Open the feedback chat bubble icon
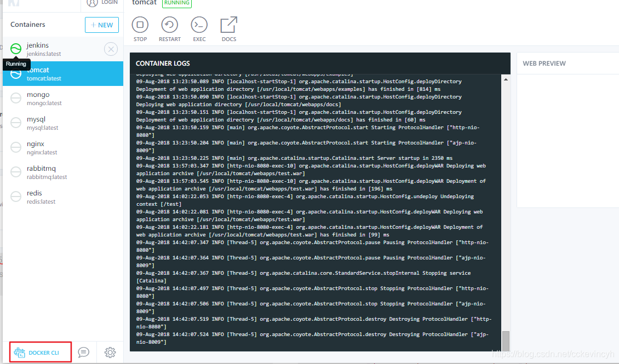619x364 pixels. 83,352
